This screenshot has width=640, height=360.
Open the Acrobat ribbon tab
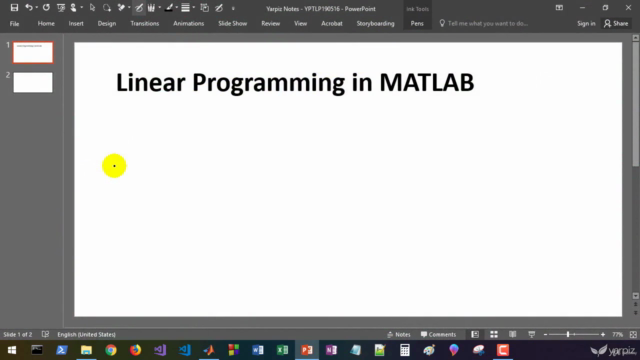pyautogui.click(x=331, y=24)
